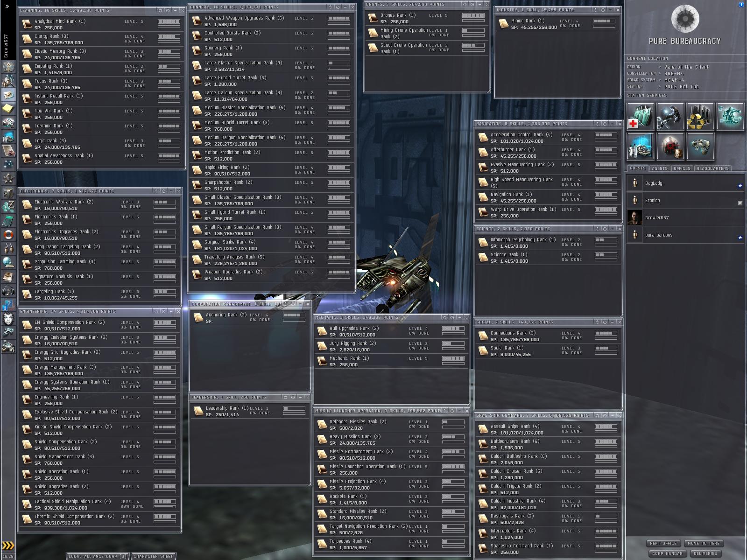Viewport: 747px width, 560px height.
Task: Collapse the Corporation Management window
Action: pyautogui.click(x=301, y=304)
